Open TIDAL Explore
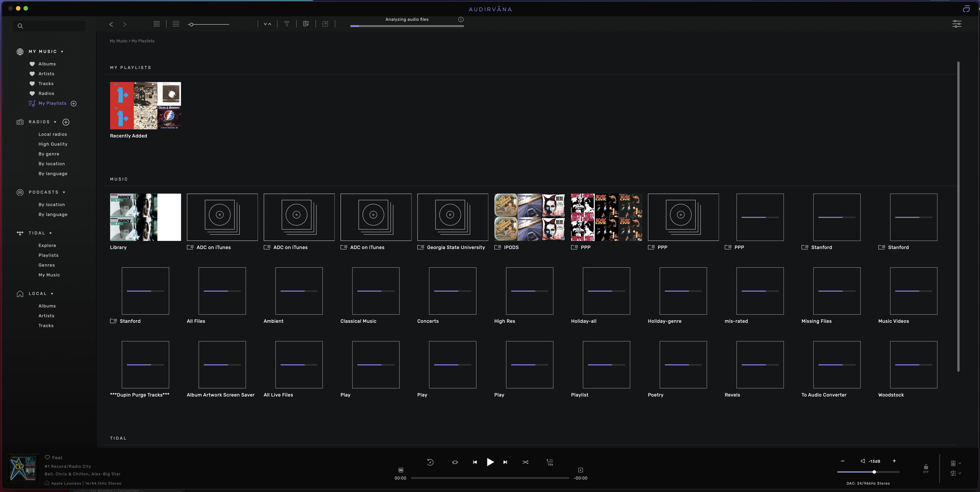Viewport: 980px width, 492px height. click(x=47, y=246)
